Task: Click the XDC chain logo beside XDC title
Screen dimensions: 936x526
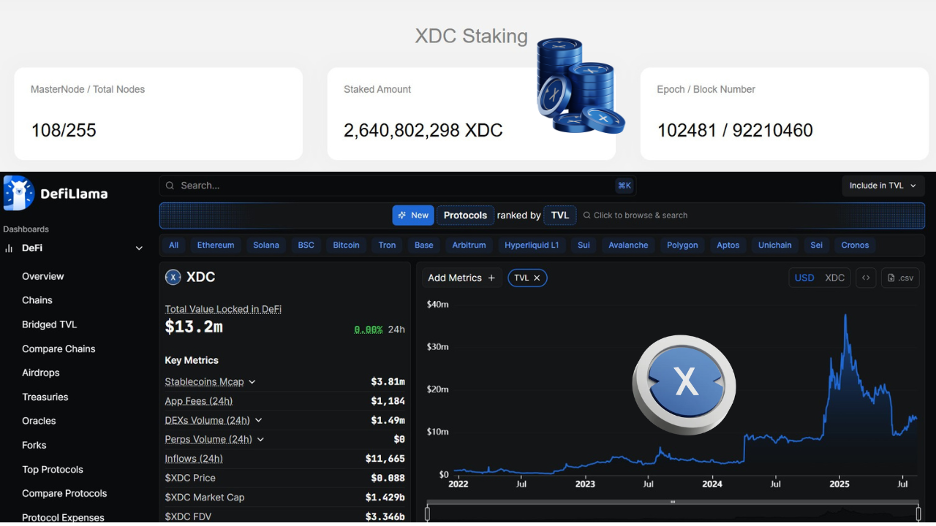Action: point(173,277)
